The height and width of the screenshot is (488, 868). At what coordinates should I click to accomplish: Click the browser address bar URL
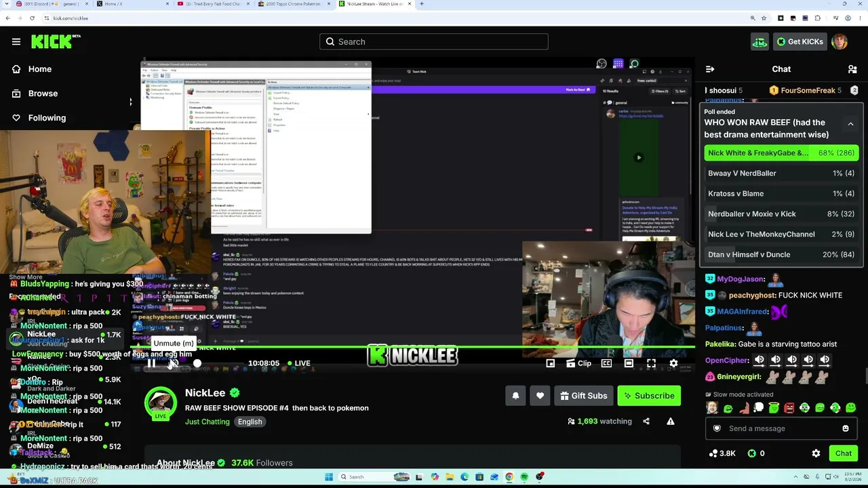(71, 18)
